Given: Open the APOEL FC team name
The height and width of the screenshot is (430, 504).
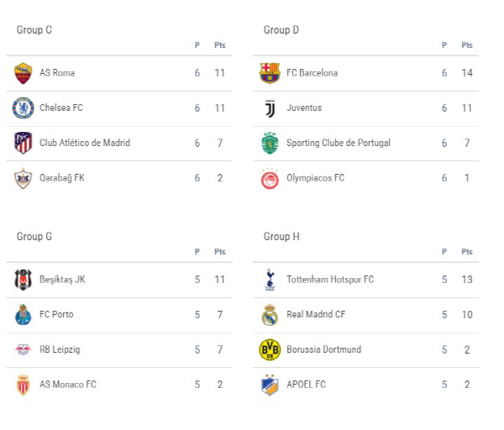Looking at the screenshot, I should (307, 385).
